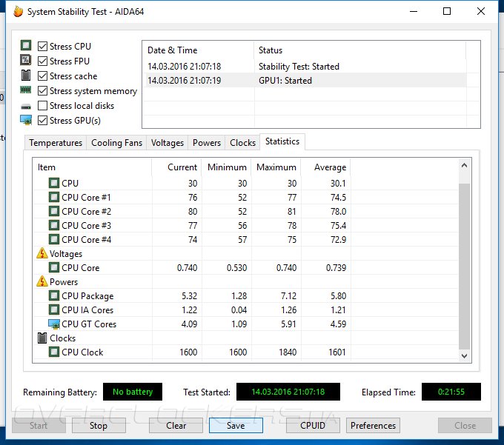Click the CPU Core #1 row icon
The image size is (504, 445).
(x=54, y=197)
